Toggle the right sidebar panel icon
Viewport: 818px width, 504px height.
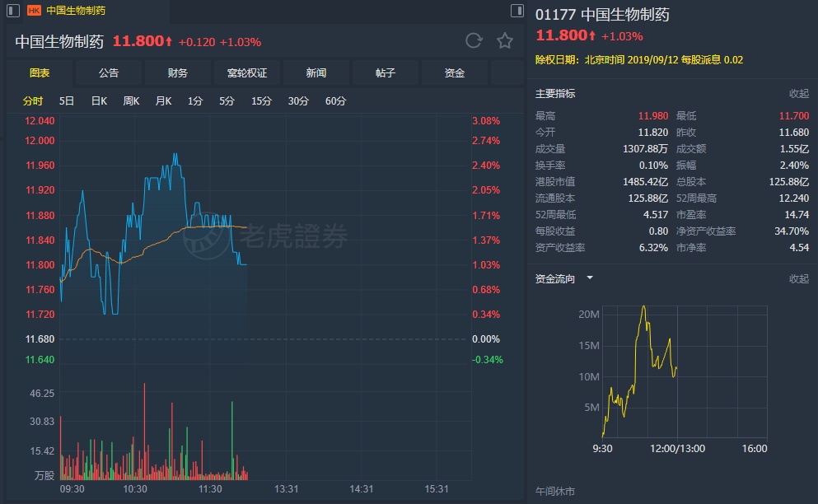tap(517, 11)
